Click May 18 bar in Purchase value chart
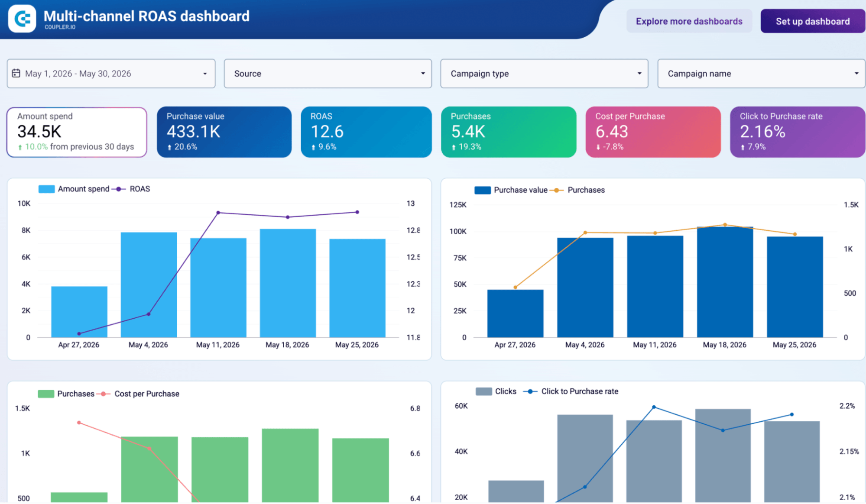 click(725, 282)
